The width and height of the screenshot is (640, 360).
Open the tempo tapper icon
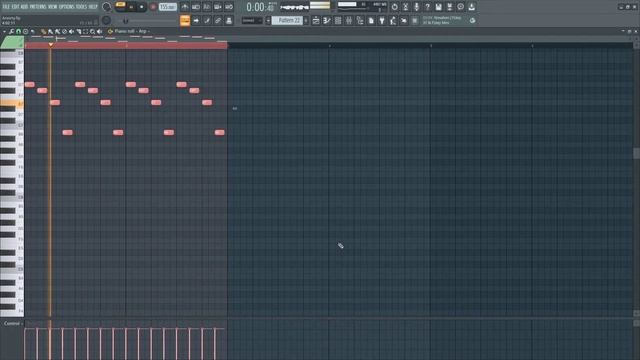click(x=393, y=20)
